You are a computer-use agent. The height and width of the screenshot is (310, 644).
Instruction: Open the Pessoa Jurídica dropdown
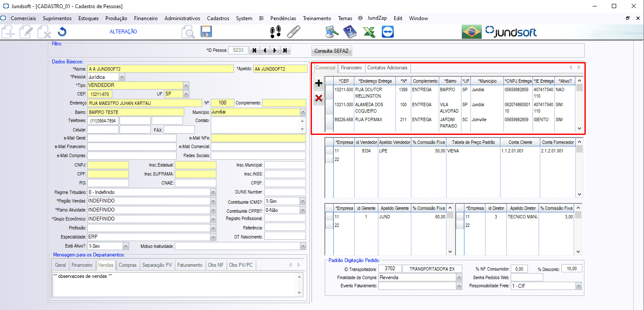tap(122, 77)
